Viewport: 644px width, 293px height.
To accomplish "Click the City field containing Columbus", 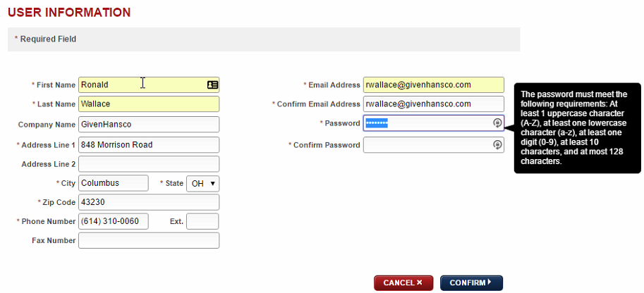I will pos(114,183).
